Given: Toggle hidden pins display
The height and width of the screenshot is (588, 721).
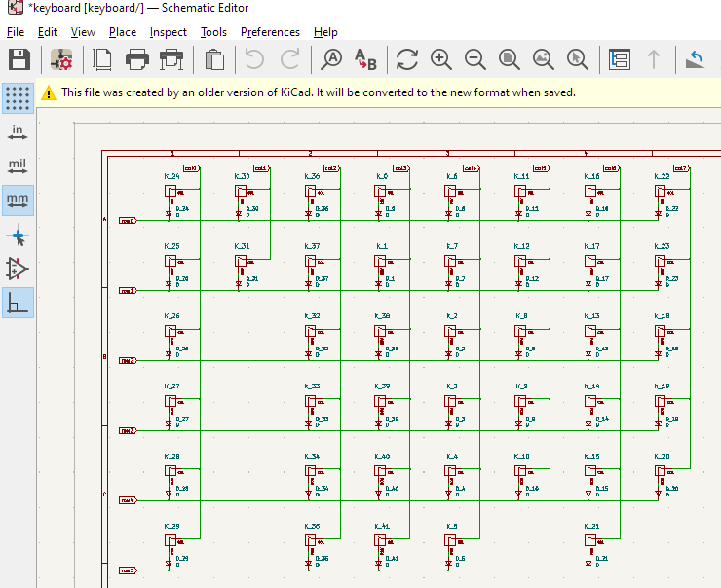Looking at the screenshot, I should pyautogui.click(x=18, y=270).
